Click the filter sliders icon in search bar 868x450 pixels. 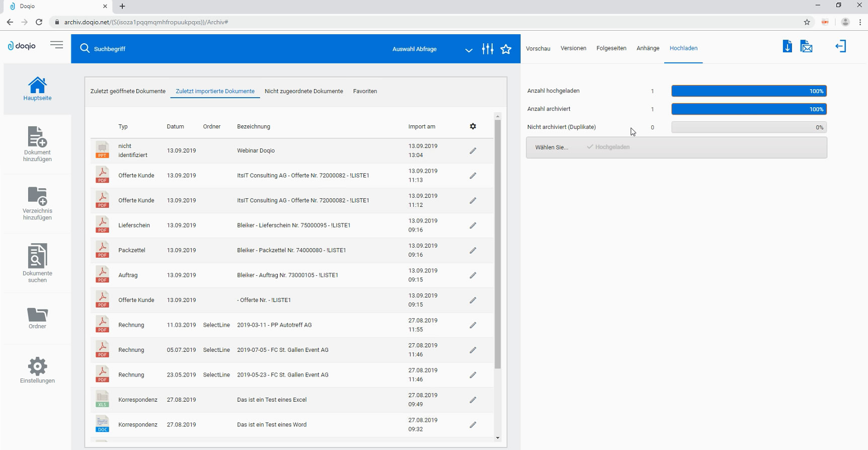point(488,49)
